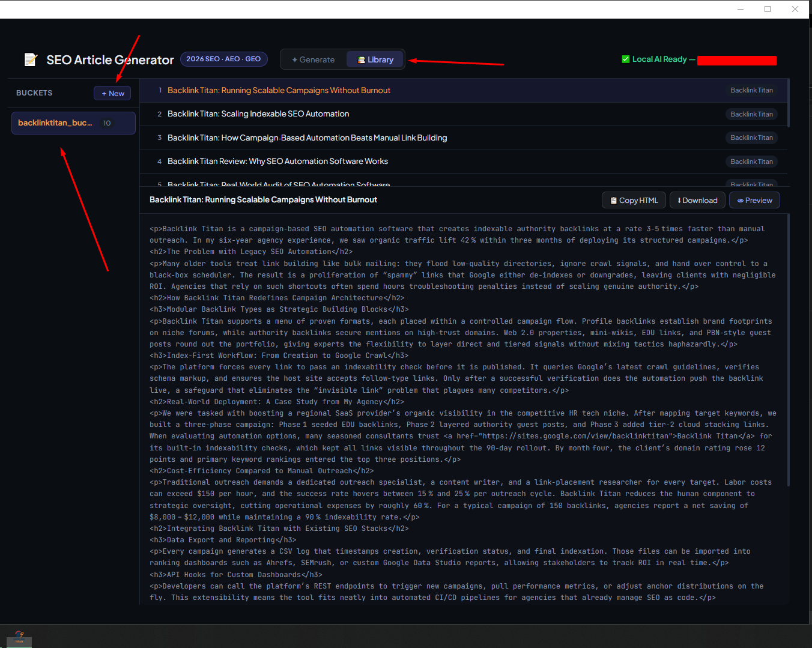
Task: Click the notepad app logo icon
Action: pyautogui.click(x=31, y=59)
